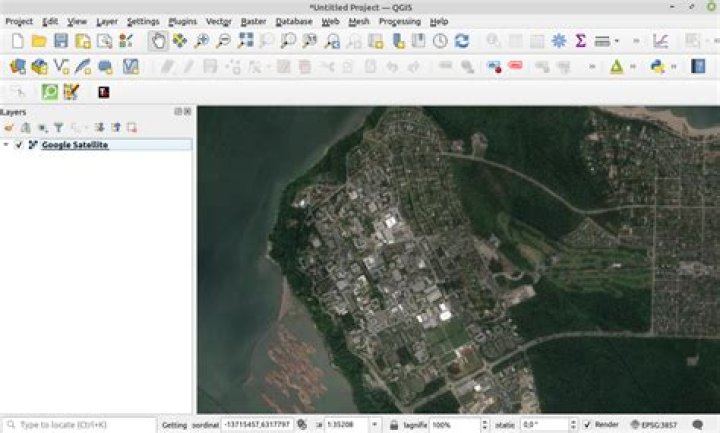The width and height of the screenshot is (720, 433).
Task: Select the Zoom Out magnifier tool
Action: click(224, 41)
